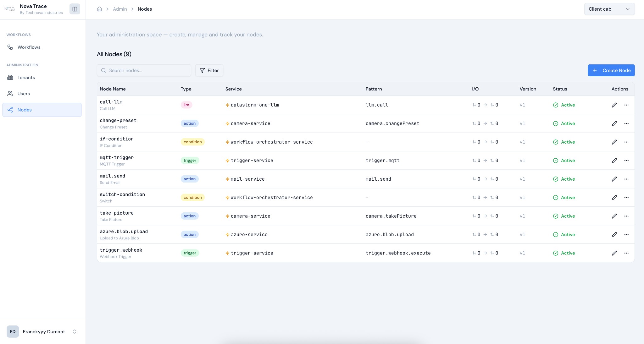Image resolution: width=644 pixels, height=344 pixels.
Task: Click the home breadcrumb icon
Action: [x=100, y=9]
